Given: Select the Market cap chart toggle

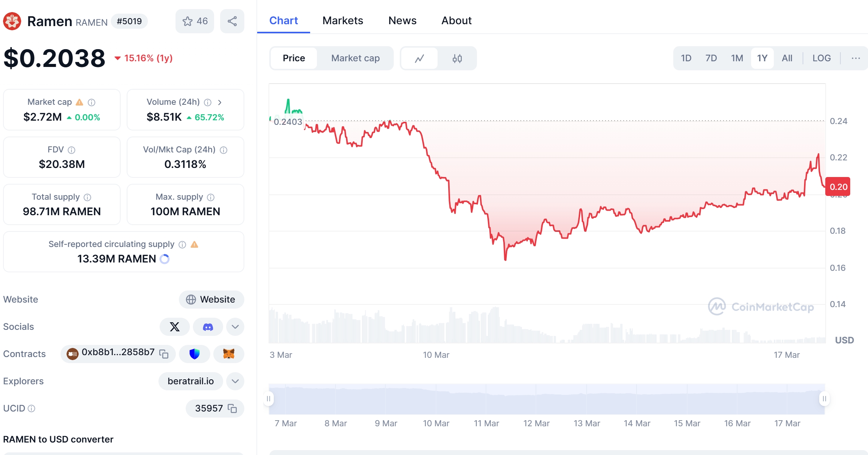Looking at the screenshot, I should (x=356, y=58).
